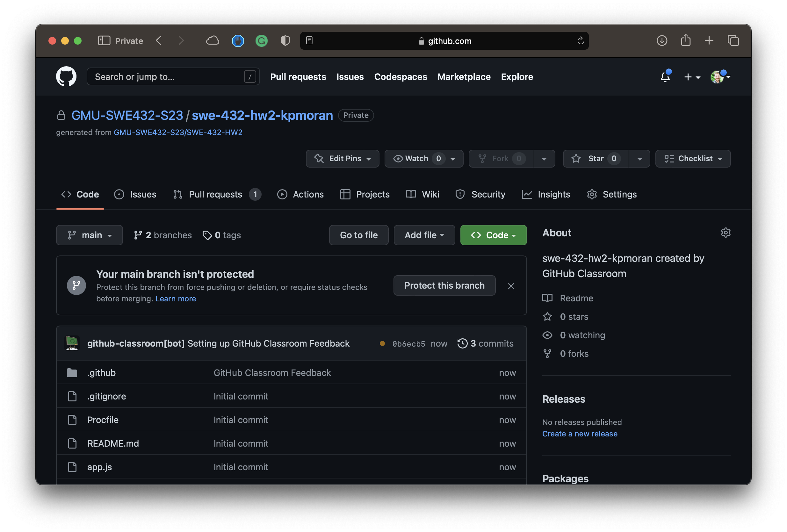Expand the Star lists arrow
The width and height of the screenshot is (787, 532).
(639, 158)
